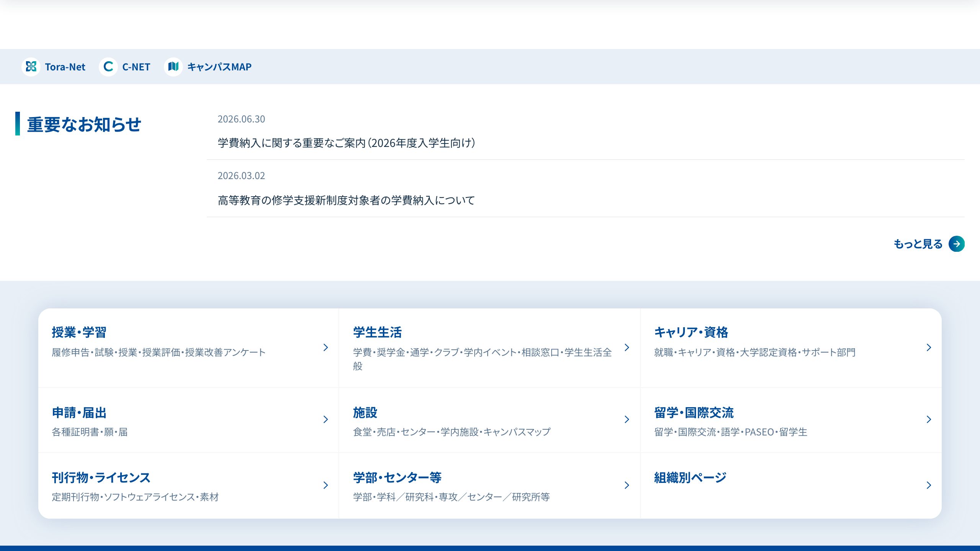
Task: Click the description starting with 学費・奨学金・通学
Action: click(x=482, y=359)
